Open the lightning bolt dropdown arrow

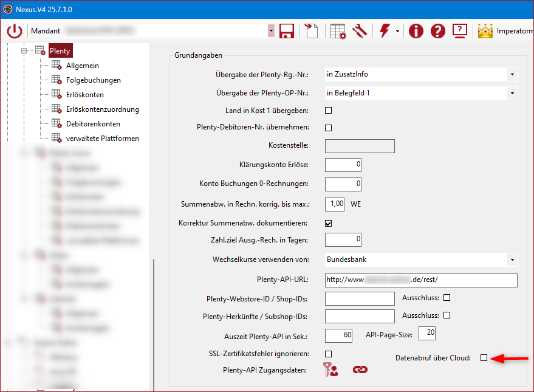[397, 32]
